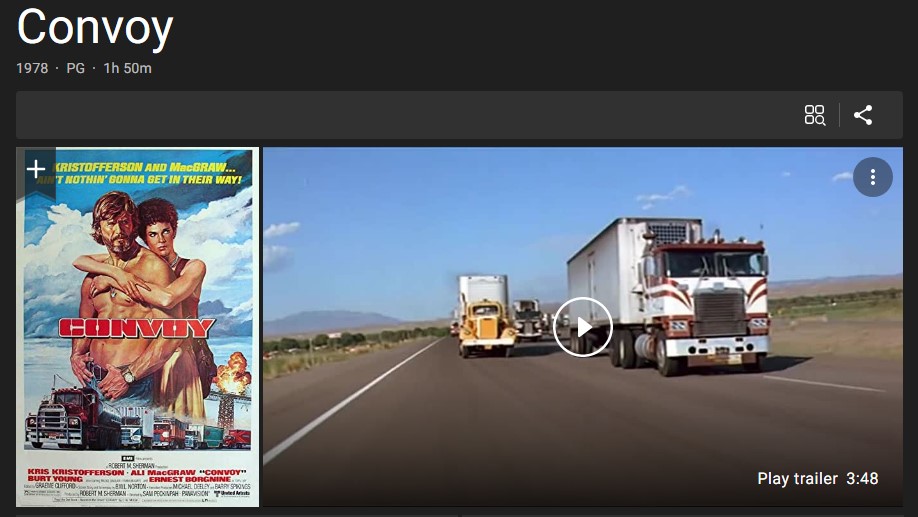Play the trailer using circular play button
The height and width of the screenshot is (517, 918).
click(x=583, y=327)
